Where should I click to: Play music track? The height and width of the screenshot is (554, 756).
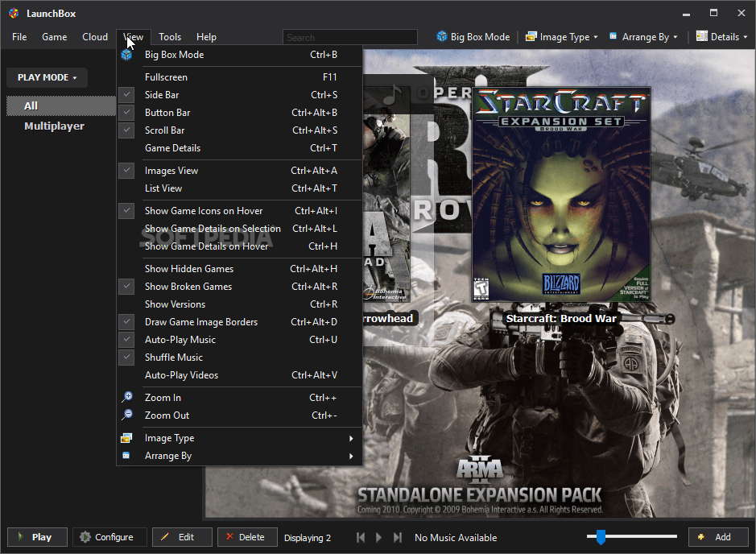point(378,537)
